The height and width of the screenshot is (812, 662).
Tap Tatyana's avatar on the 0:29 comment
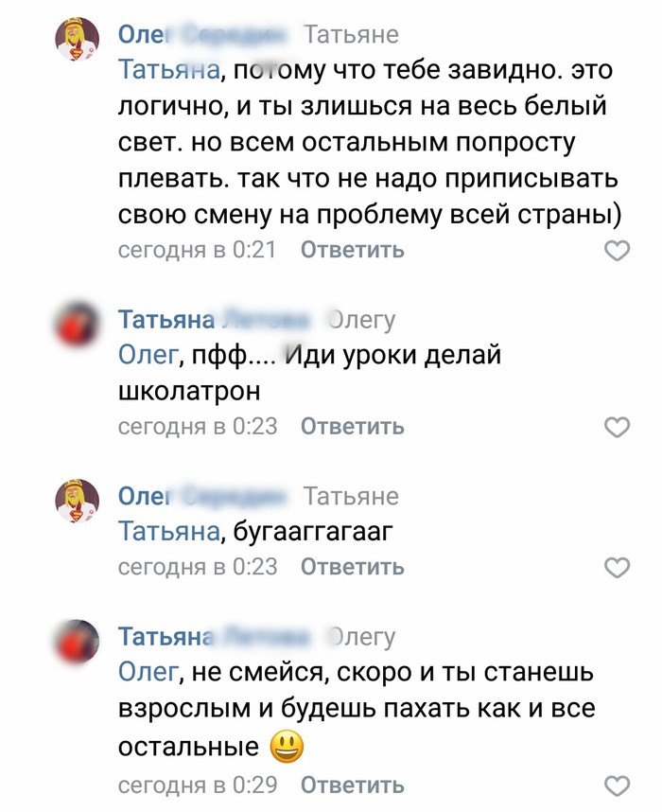point(78,644)
